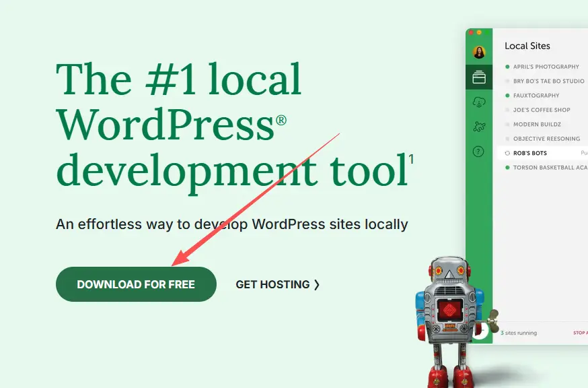Click the footnote 1 superscript after tool
The width and height of the screenshot is (588, 388).
coord(411,159)
